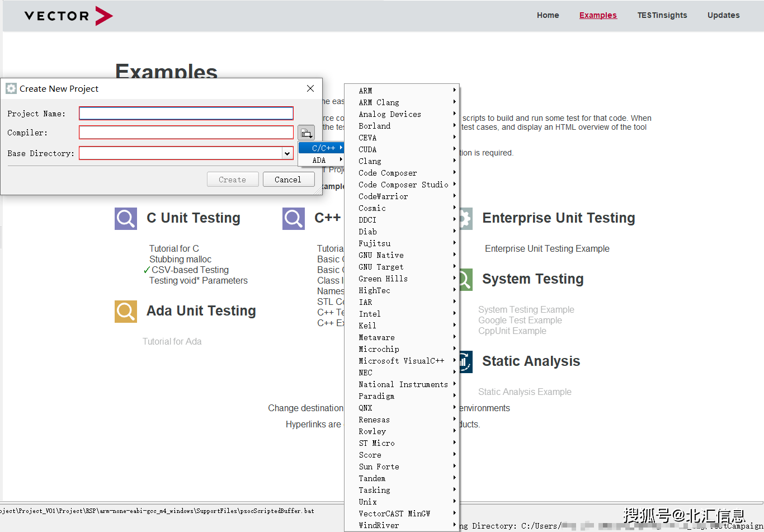Open the Base Directory dropdown

[287, 153]
